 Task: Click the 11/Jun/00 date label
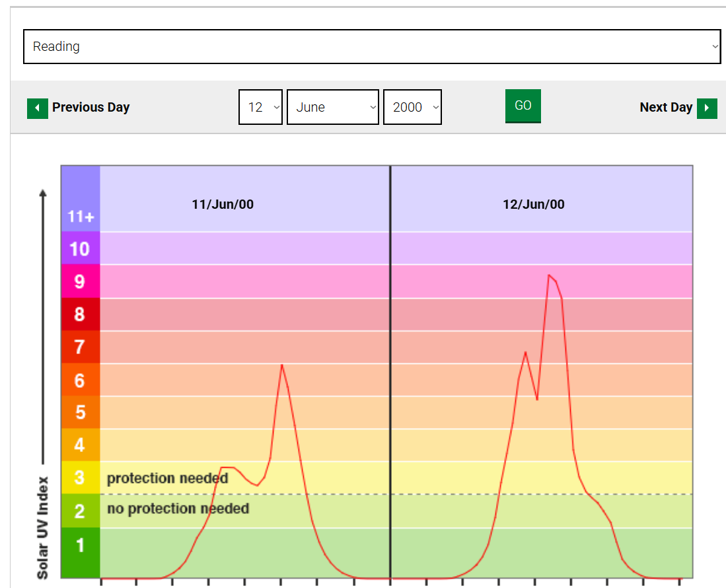coord(223,204)
